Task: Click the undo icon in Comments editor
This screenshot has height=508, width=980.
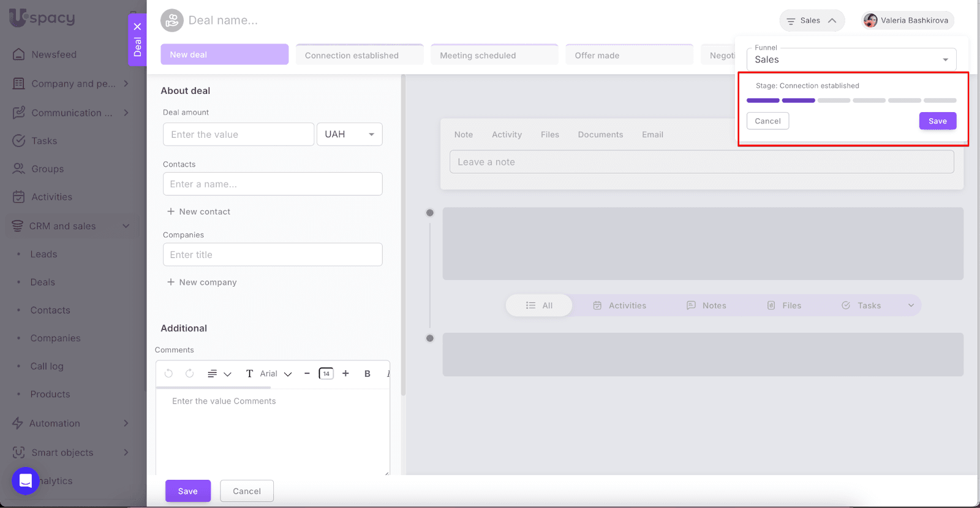Action: pos(168,373)
